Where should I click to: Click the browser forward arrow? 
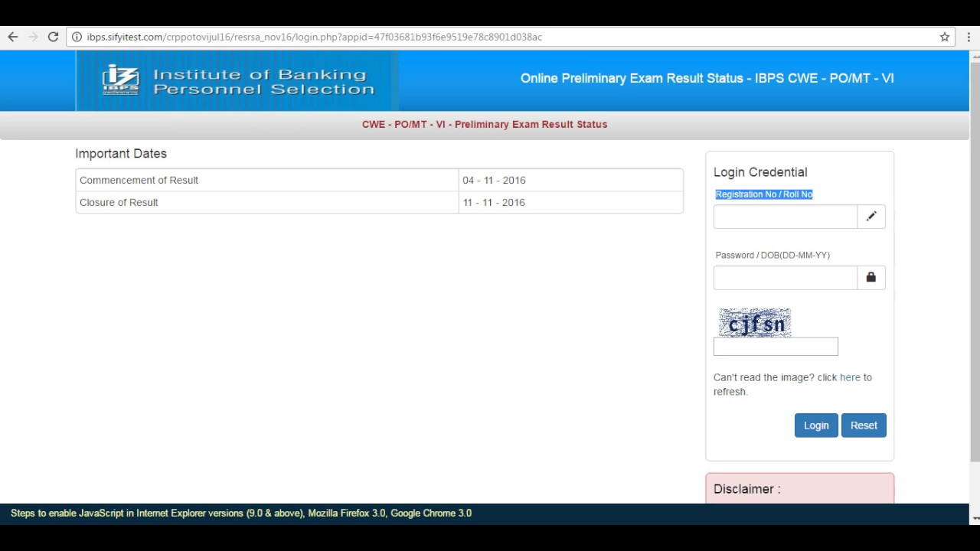tap(33, 37)
